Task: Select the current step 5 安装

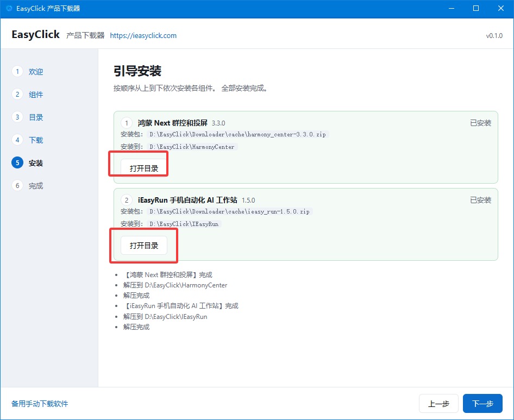Action: click(28, 162)
